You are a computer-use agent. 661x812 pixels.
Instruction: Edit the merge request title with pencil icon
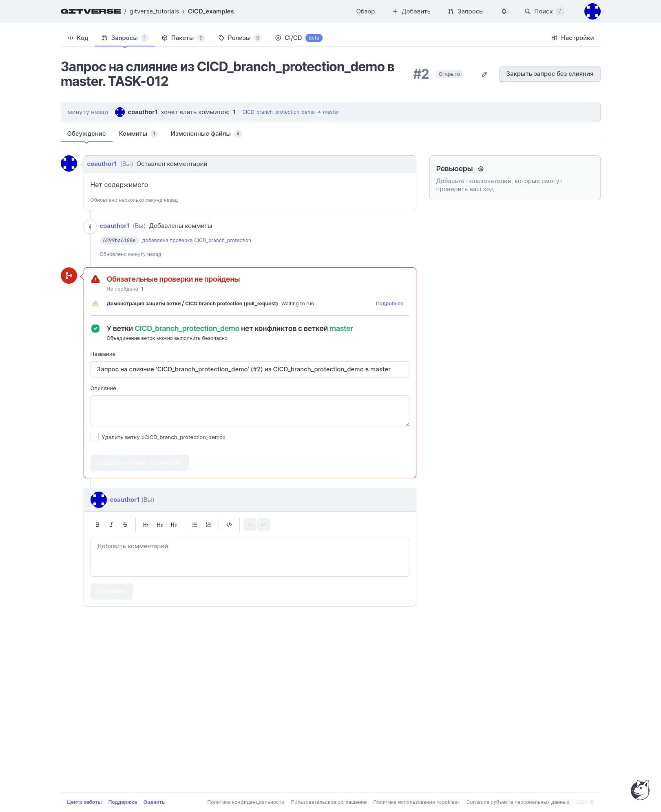pyautogui.click(x=484, y=74)
